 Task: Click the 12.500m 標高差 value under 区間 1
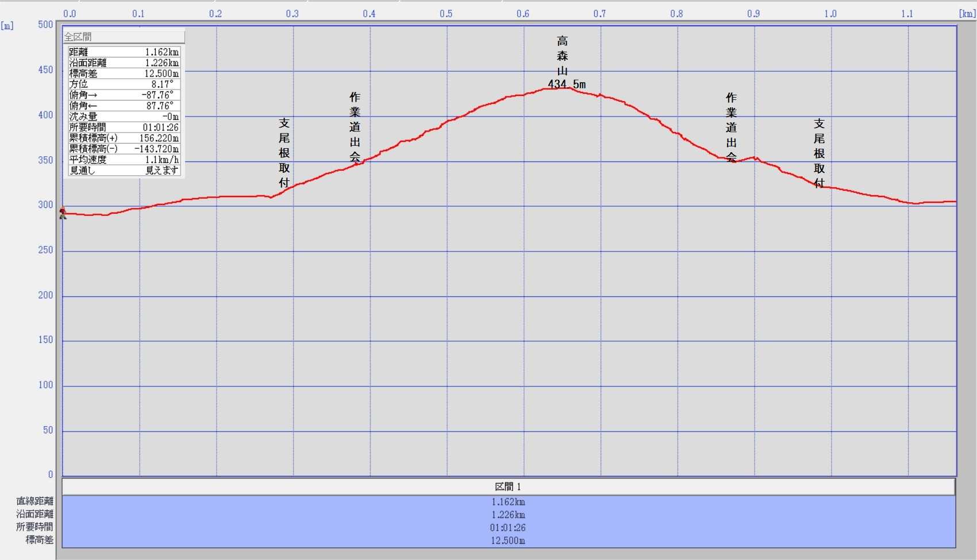(x=508, y=540)
